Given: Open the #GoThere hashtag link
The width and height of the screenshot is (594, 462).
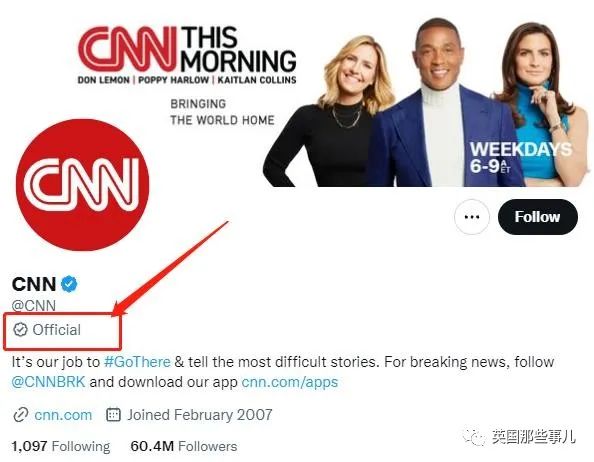Looking at the screenshot, I should click(x=137, y=362).
